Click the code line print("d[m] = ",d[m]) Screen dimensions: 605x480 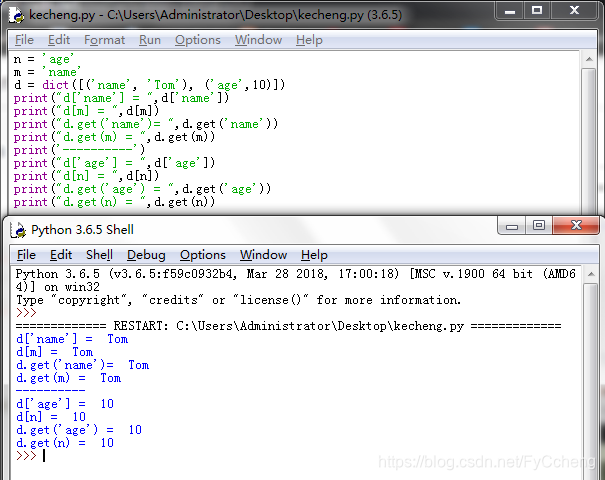point(86,111)
